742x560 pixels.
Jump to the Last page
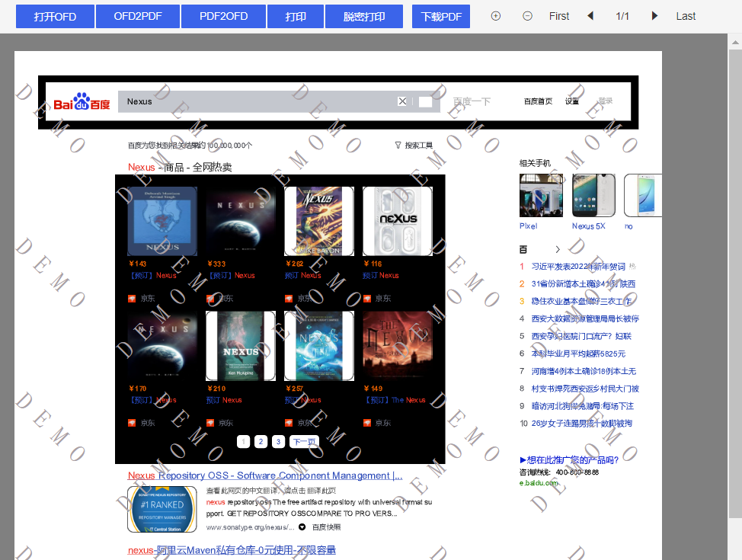(685, 16)
